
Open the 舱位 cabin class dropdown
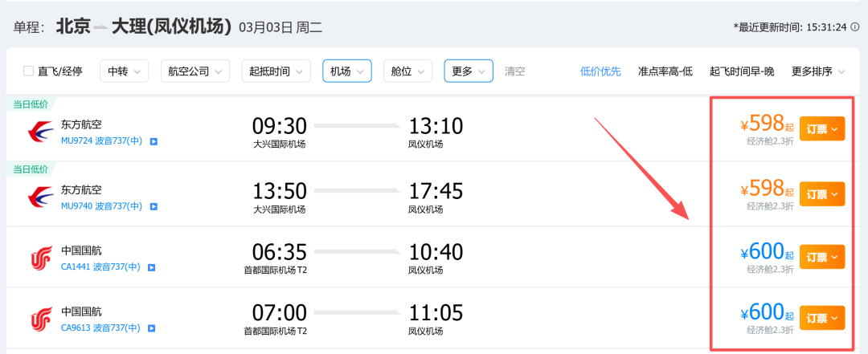click(x=408, y=71)
